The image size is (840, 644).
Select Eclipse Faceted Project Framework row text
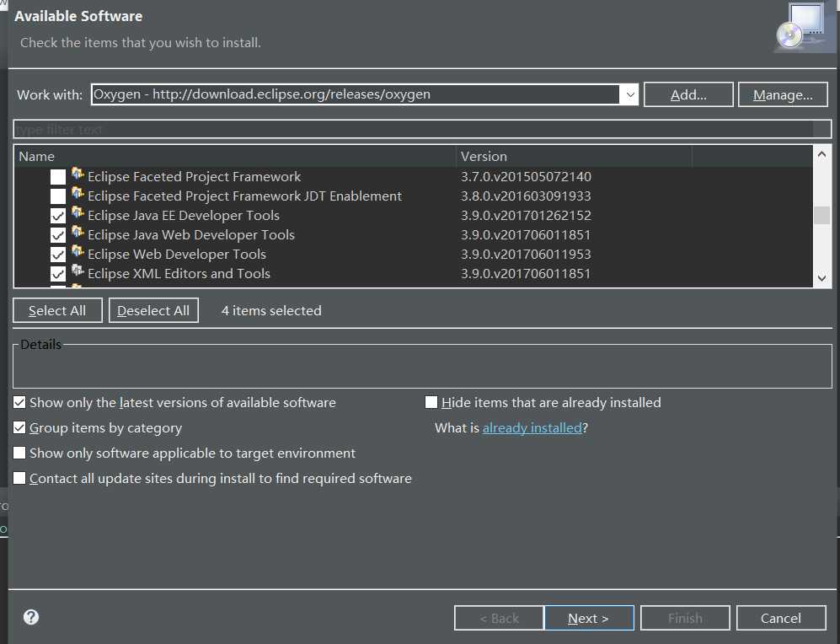point(194,176)
